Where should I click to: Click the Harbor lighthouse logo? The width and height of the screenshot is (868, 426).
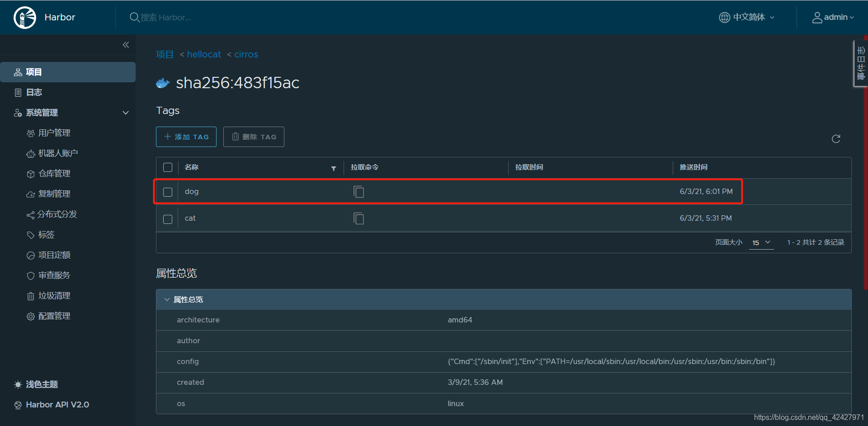click(25, 18)
